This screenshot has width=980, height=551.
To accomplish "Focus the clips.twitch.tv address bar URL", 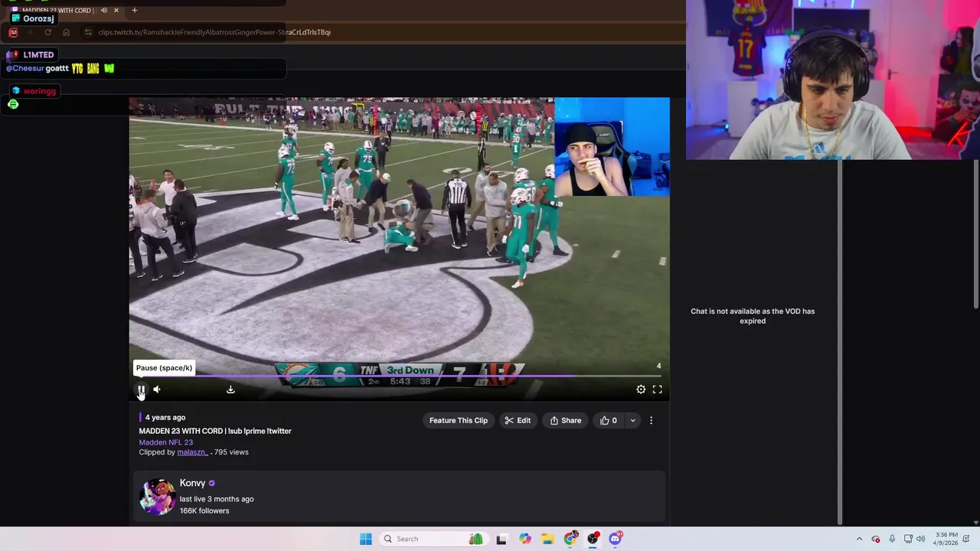I will (x=214, y=32).
